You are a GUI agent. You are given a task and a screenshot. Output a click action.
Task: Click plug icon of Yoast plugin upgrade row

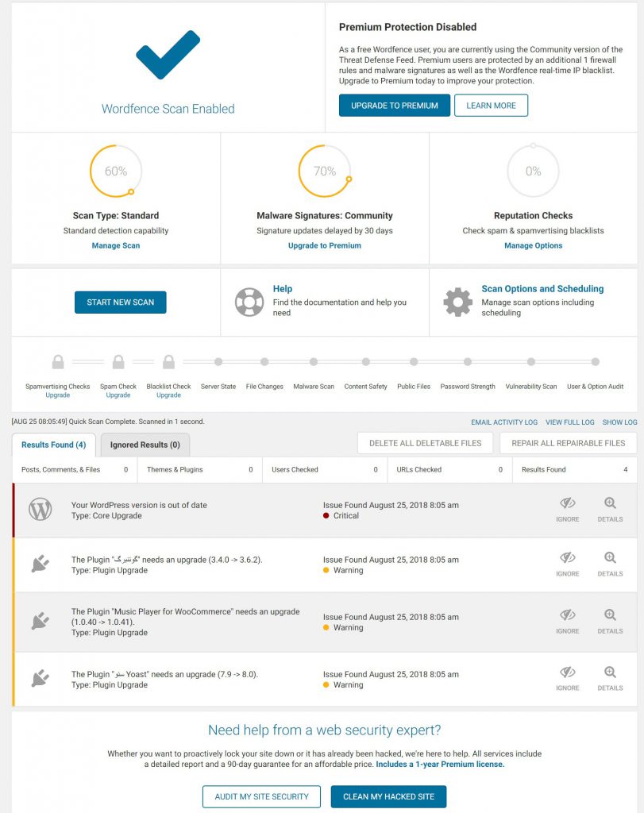tap(40, 678)
